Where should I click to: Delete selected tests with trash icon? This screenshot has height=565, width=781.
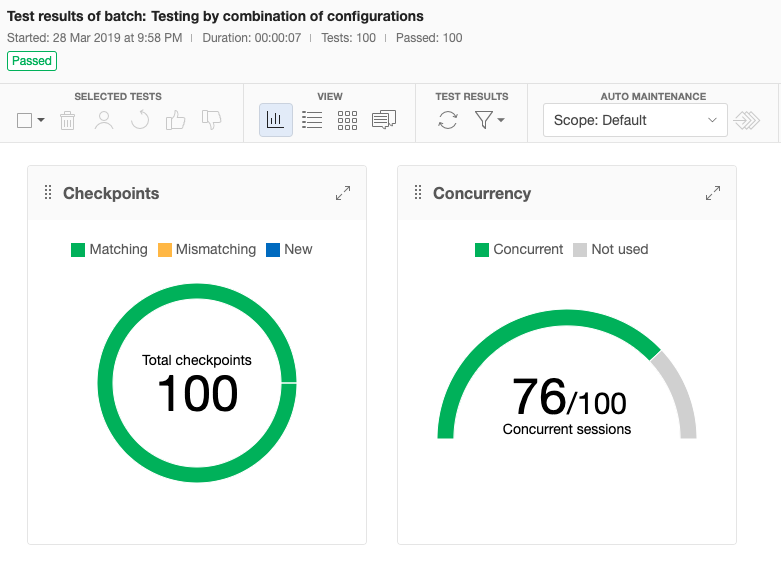click(67, 121)
